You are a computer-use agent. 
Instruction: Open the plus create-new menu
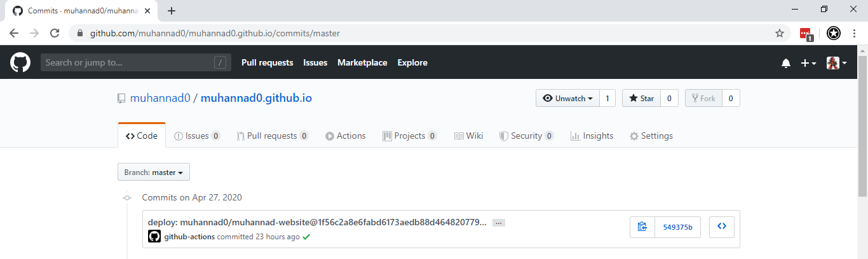808,63
